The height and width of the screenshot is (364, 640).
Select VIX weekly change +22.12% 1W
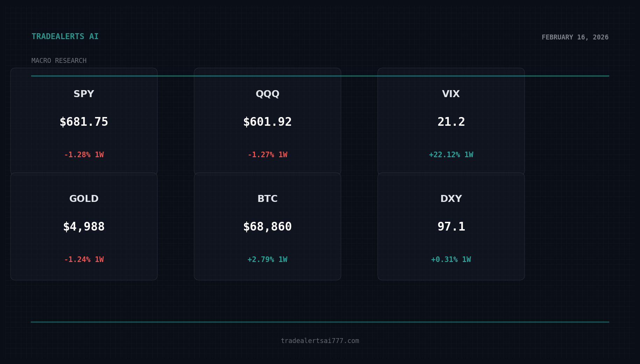pyautogui.click(x=451, y=155)
